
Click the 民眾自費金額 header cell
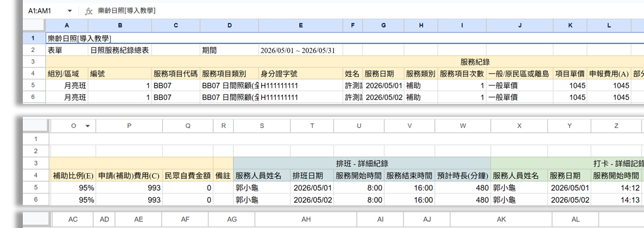point(188,175)
